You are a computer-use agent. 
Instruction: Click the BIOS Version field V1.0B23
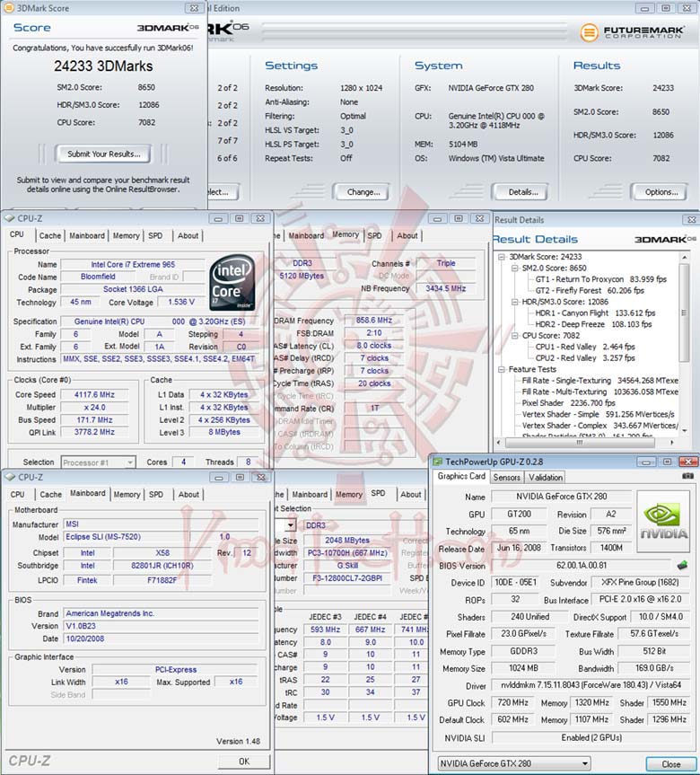point(161,626)
